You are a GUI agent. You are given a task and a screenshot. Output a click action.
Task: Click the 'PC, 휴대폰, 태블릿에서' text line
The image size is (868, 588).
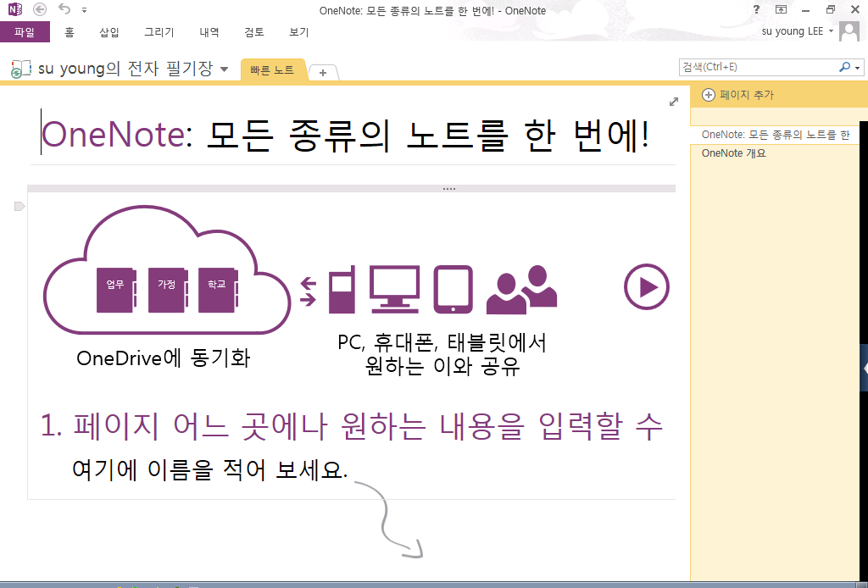pos(442,343)
